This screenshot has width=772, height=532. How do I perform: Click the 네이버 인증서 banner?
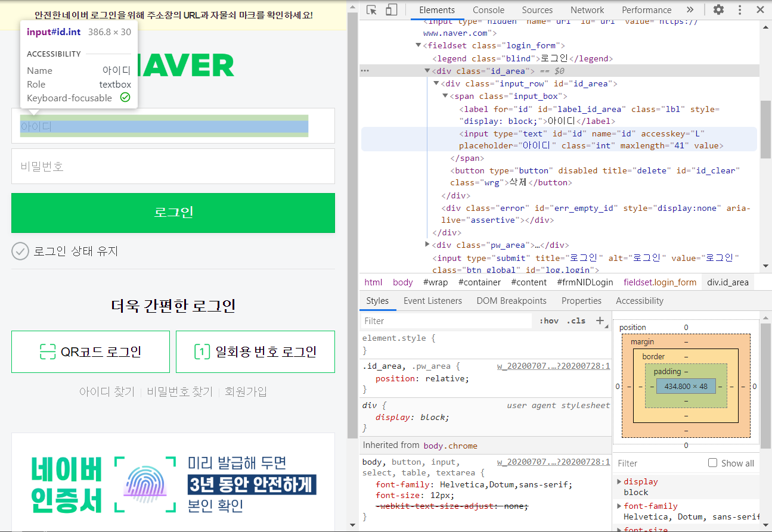(x=173, y=482)
